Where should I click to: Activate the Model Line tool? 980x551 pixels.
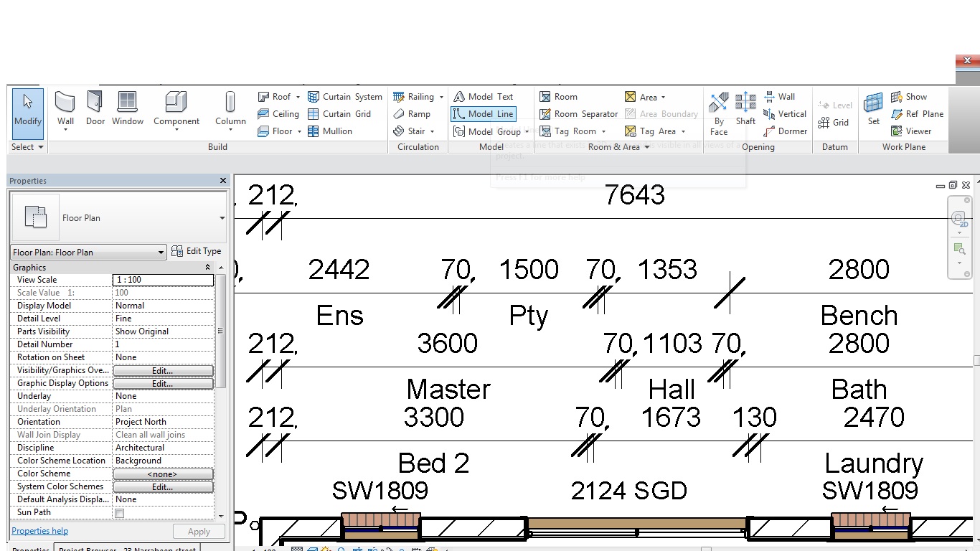483,114
